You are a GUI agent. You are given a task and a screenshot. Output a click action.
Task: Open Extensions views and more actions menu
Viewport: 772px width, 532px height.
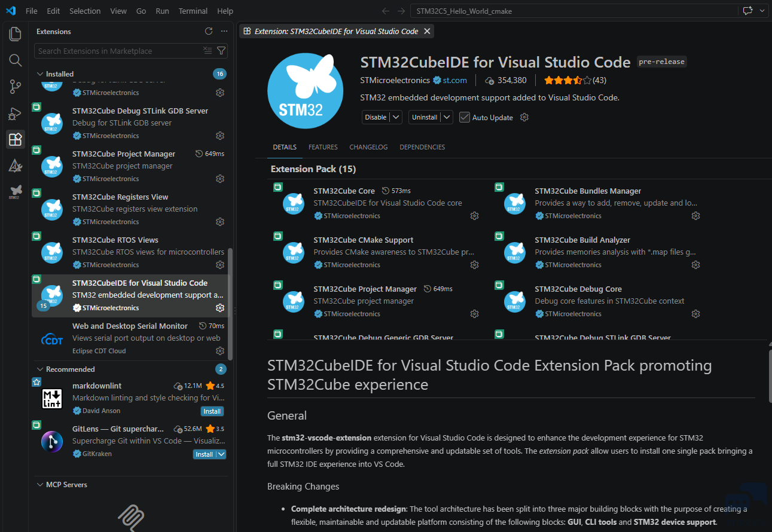(224, 31)
